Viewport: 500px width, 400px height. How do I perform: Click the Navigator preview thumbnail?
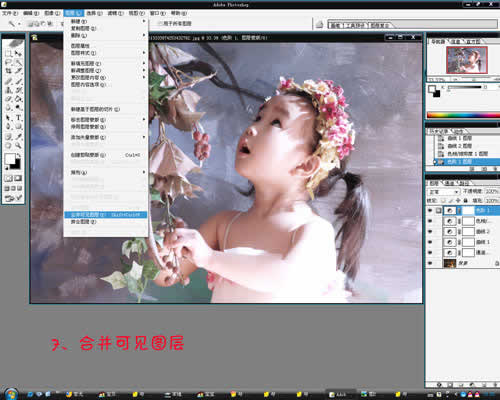click(467, 60)
